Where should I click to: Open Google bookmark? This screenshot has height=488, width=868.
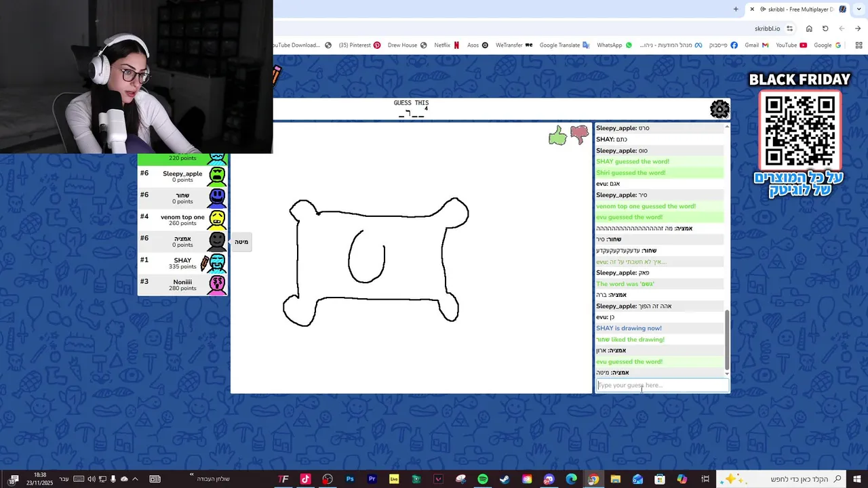(828, 45)
